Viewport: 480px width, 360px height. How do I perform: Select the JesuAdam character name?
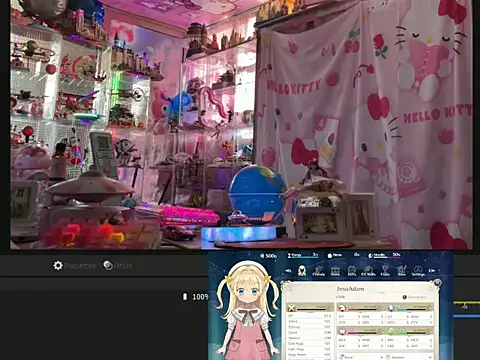350,289
